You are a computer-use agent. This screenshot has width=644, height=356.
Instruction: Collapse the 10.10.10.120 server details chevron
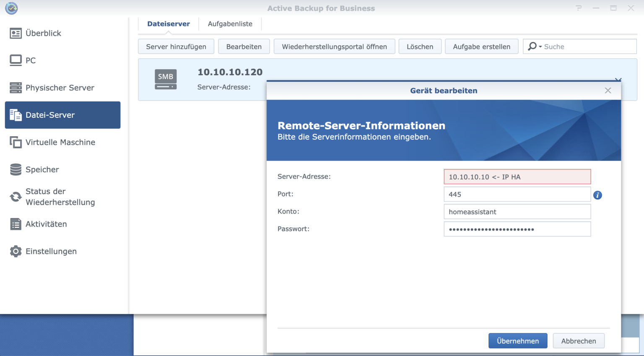[618, 80]
